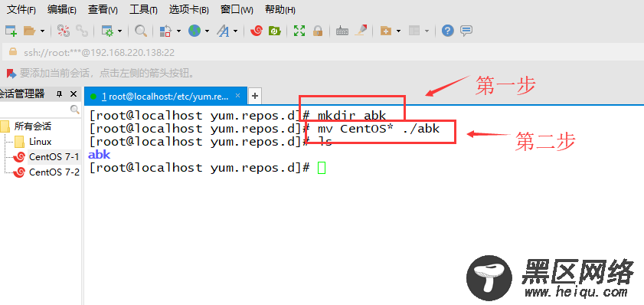Viewport: 644px width, 305px height.
Task: Open the 文件(F) menu
Action: (21, 10)
